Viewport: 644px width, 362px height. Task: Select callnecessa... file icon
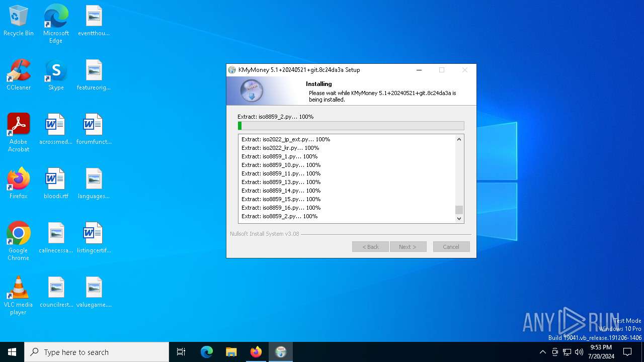pos(56,238)
